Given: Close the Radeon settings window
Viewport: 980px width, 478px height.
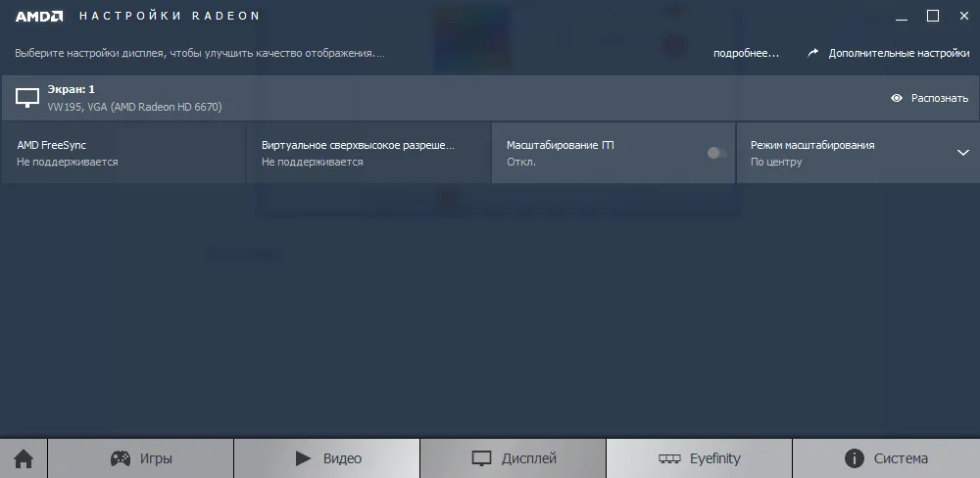Looking at the screenshot, I should [x=963, y=17].
